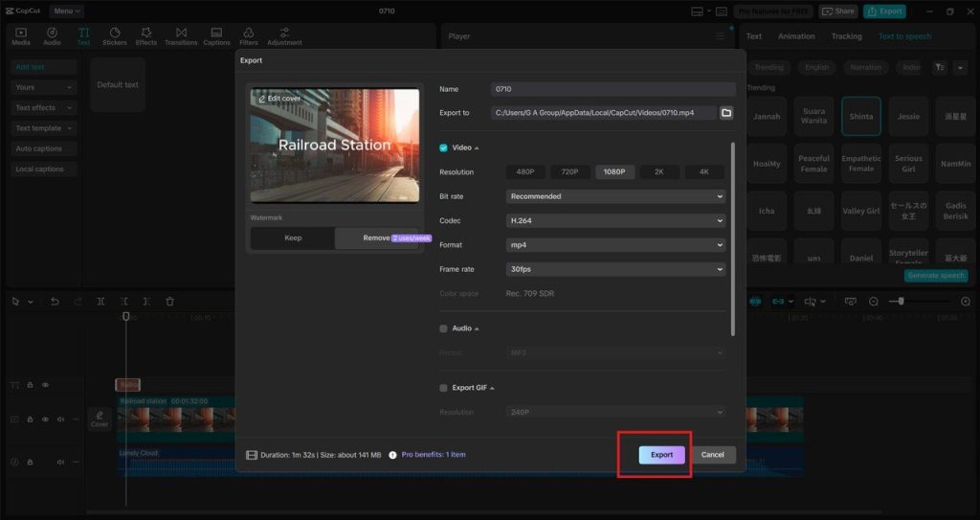Click Edit cover on the preview thumbnail

pyautogui.click(x=279, y=99)
